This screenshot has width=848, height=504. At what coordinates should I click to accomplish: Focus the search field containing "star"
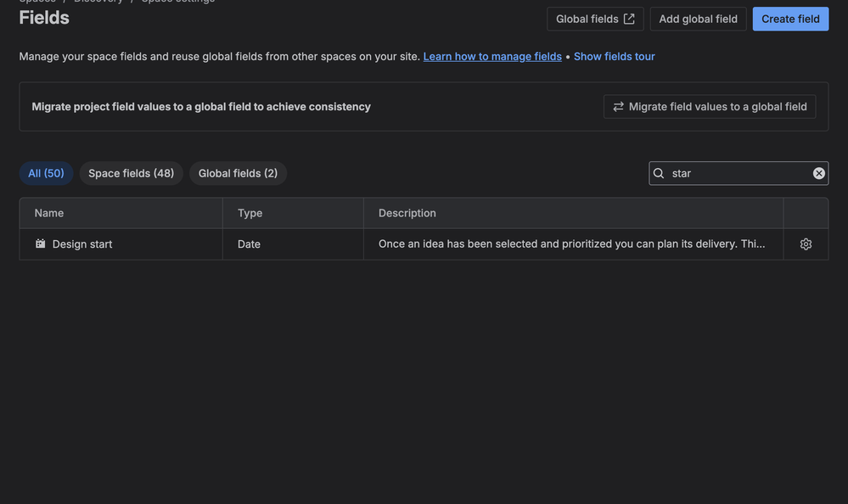click(x=737, y=173)
